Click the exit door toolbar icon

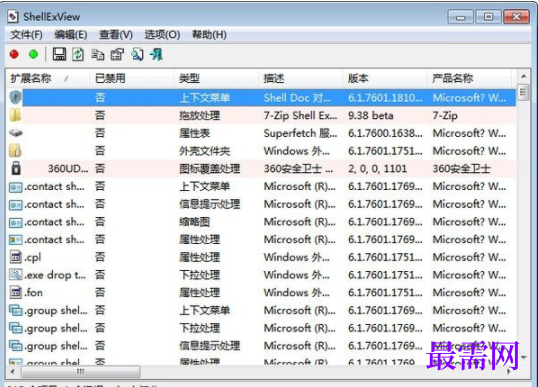156,55
